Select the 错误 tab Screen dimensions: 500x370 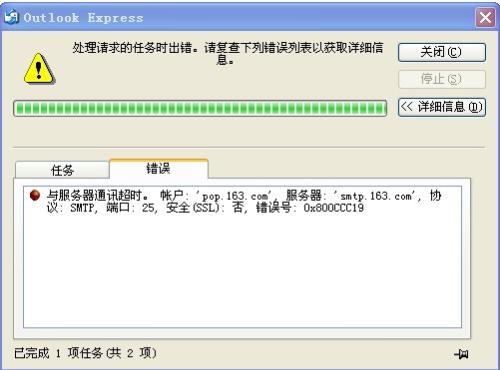pos(159,168)
